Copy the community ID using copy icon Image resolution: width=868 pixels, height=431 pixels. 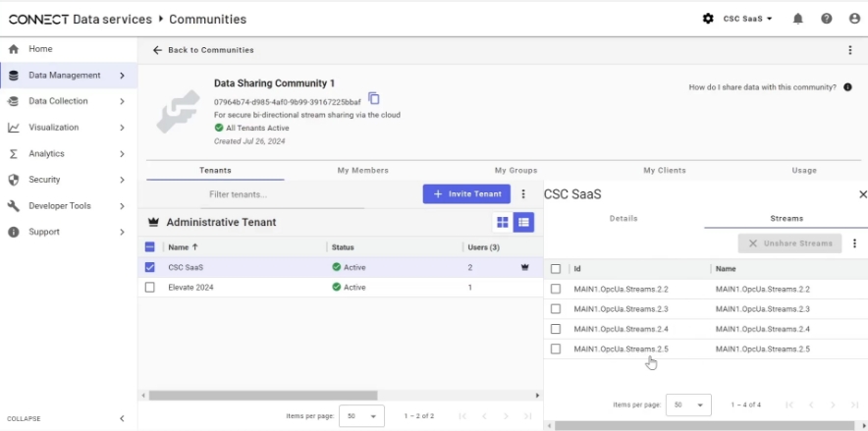coord(374,98)
